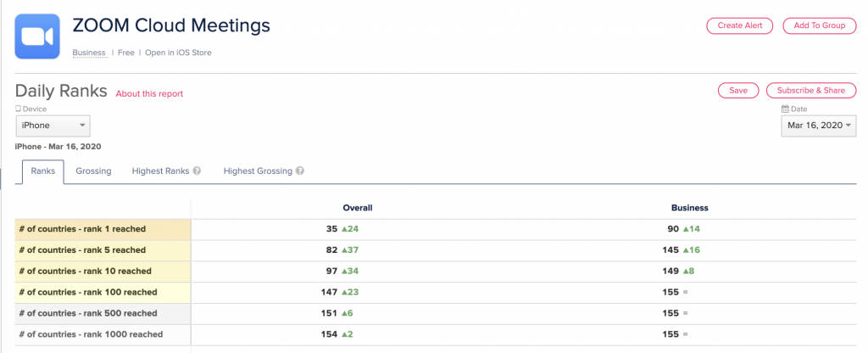Click the green up arrow beside Overall 154

(x=345, y=335)
